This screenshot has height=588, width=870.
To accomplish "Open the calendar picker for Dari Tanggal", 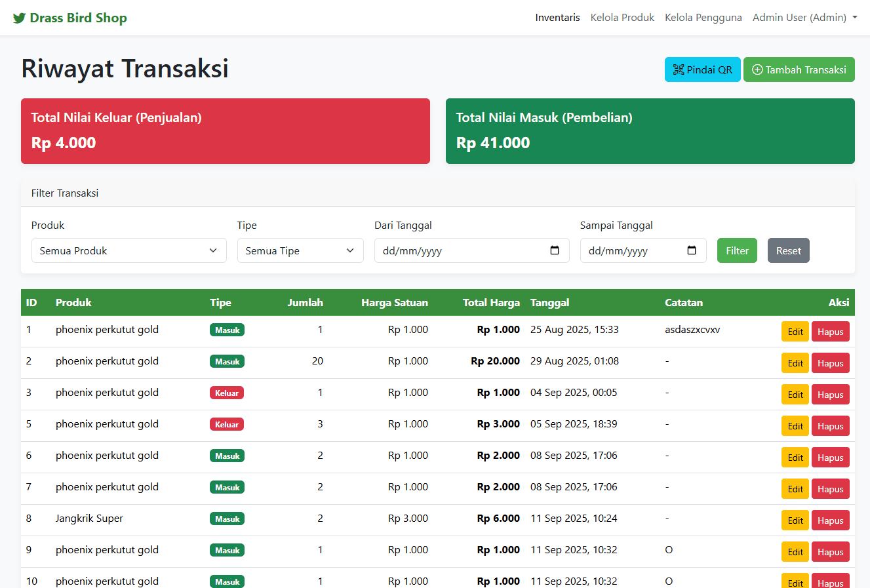I will pyautogui.click(x=555, y=250).
